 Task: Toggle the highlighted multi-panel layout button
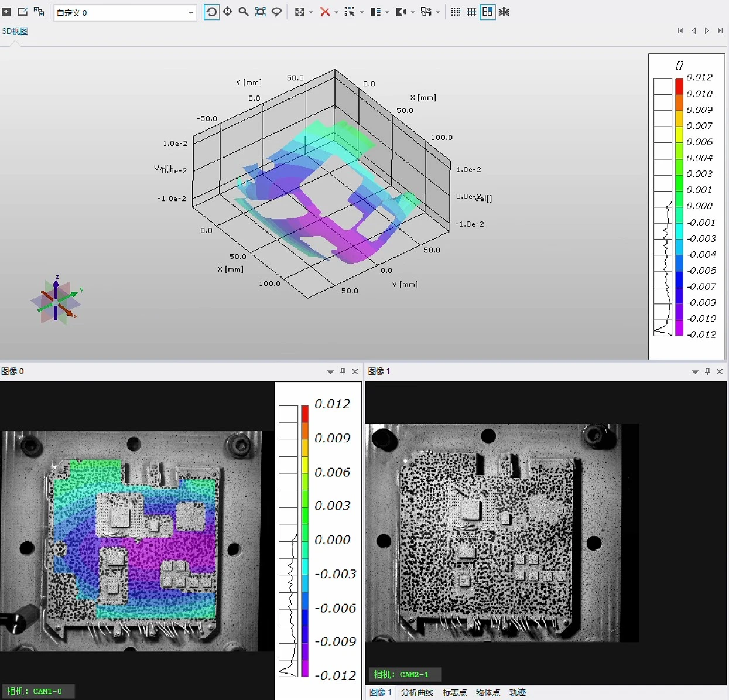(487, 12)
